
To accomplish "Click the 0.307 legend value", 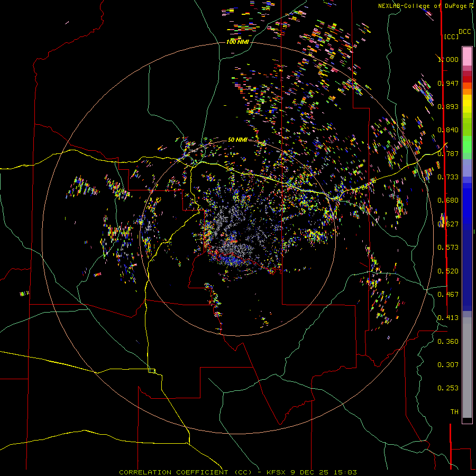I will click(448, 365).
